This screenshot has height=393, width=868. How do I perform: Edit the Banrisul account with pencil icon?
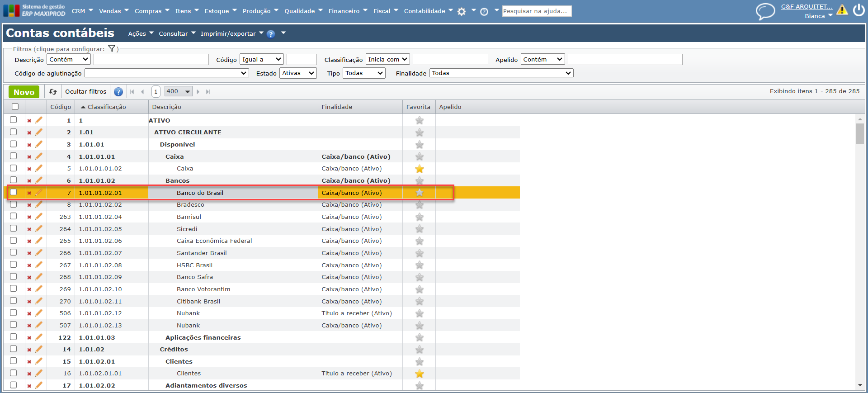click(x=39, y=217)
